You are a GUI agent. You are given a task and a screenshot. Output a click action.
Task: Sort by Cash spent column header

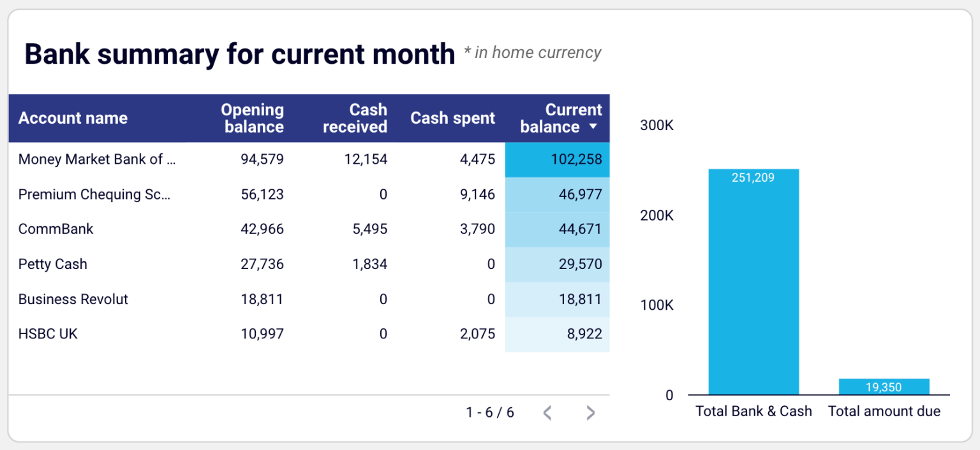click(452, 118)
